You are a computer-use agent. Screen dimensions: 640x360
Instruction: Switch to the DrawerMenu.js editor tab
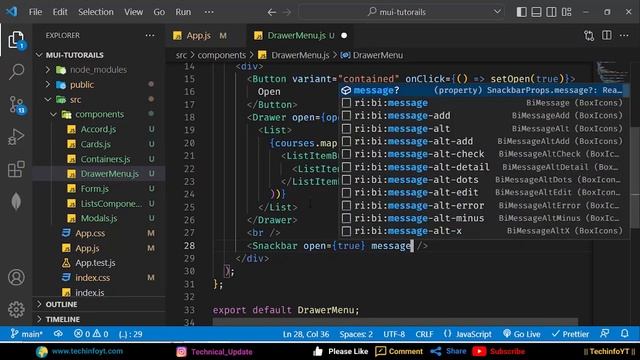[x=301, y=36]
